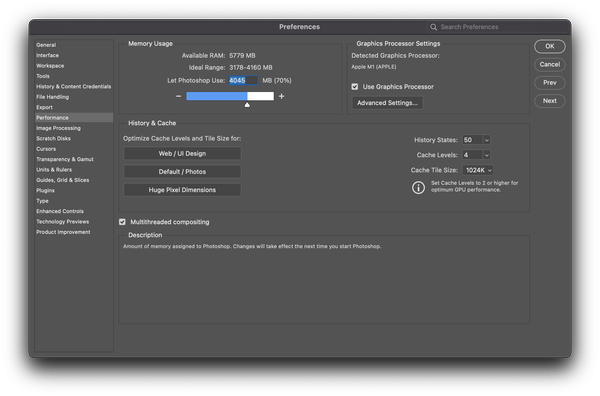
Task: Click the search magnifier icon
Action: pyautogui.click(x=433, y=27)
